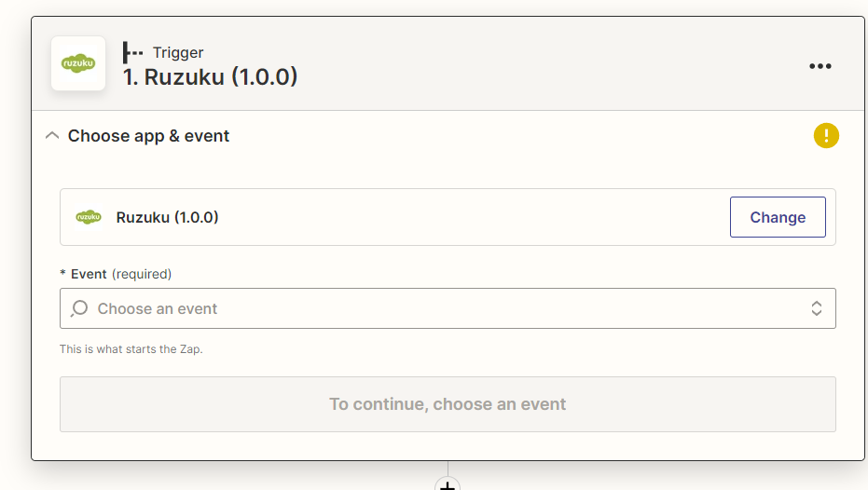Viewport: 868px width, 490px height.
Task: Click the Event field up-down arrows
Action: click(x=816, y=308)
